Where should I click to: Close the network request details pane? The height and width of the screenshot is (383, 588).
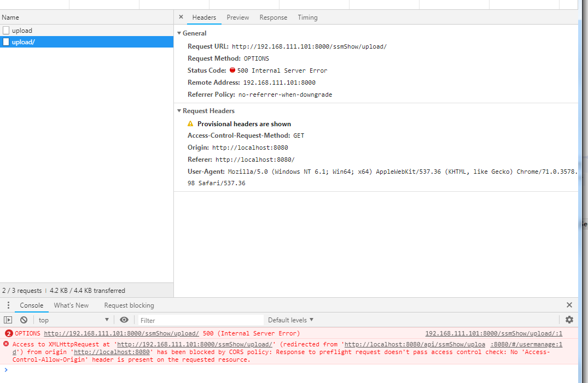coord(181,17)
